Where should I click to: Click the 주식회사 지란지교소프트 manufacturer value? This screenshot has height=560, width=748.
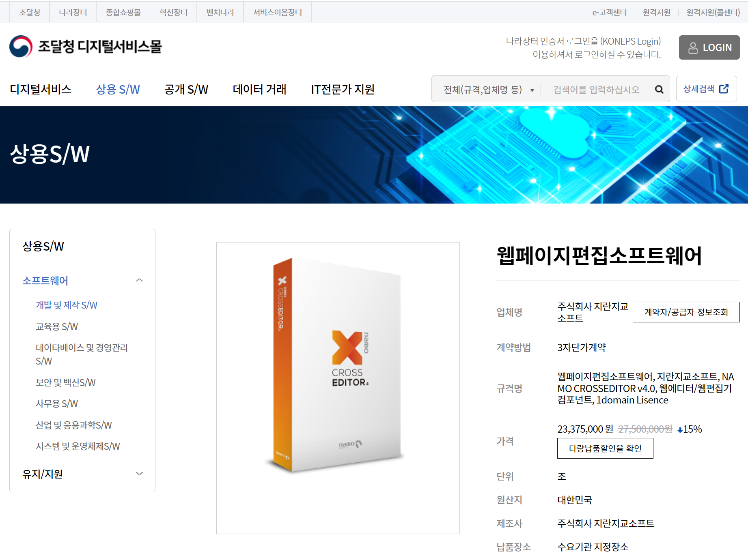coord(606,523)
